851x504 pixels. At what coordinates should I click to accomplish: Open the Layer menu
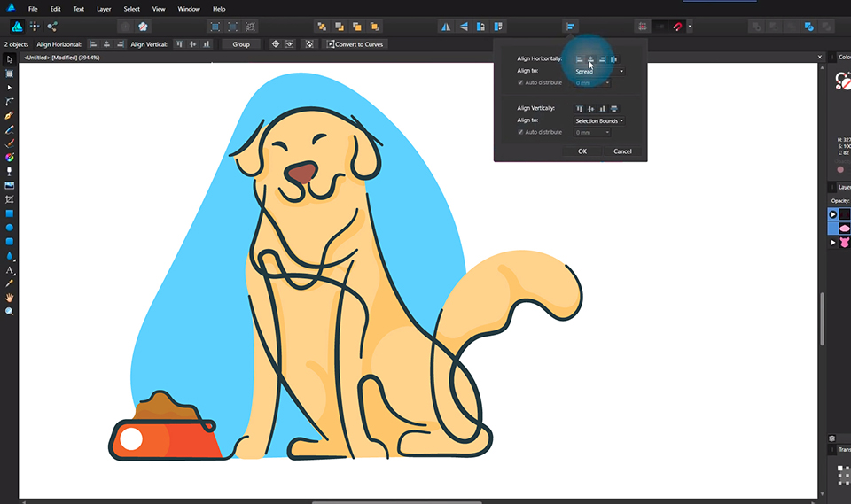coord(104,9)
